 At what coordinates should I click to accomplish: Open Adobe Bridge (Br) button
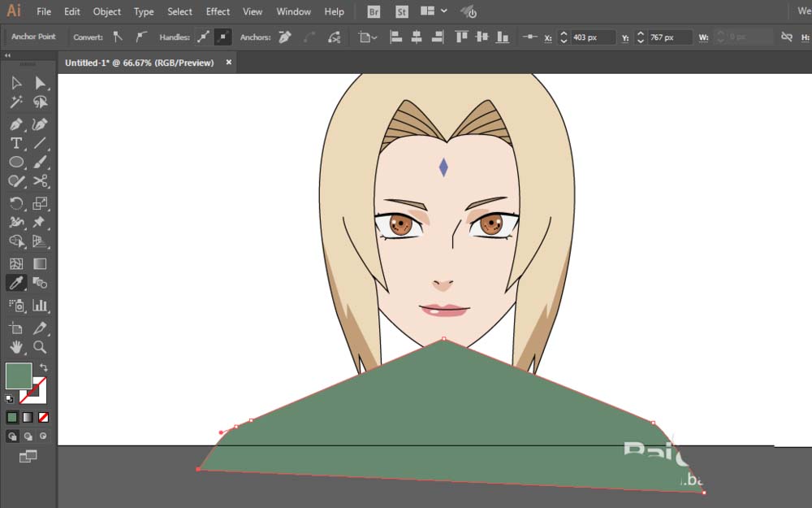tap(374, 11)
